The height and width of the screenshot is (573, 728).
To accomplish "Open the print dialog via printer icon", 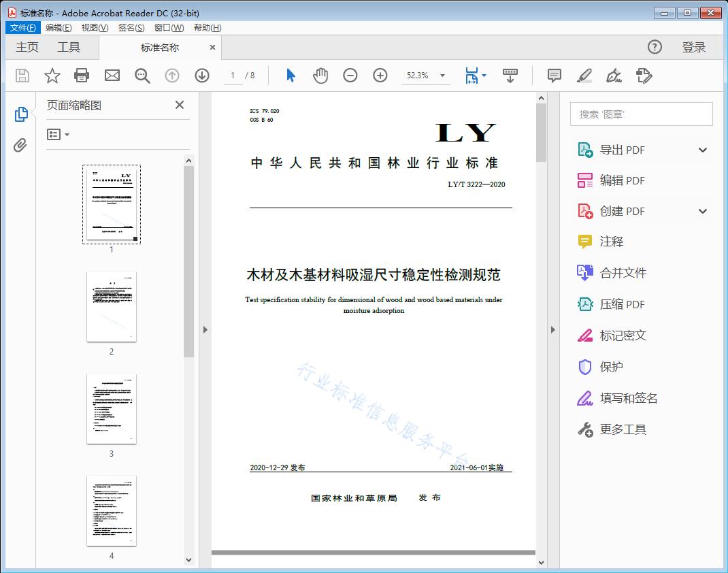I will point(82,76).
